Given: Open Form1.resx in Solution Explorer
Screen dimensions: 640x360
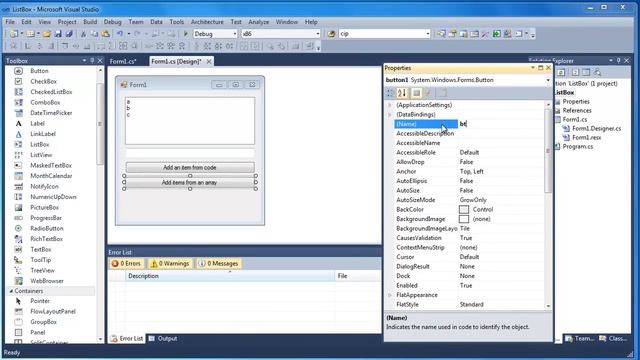Looking at the screenshot, I should tap(587, 137).
